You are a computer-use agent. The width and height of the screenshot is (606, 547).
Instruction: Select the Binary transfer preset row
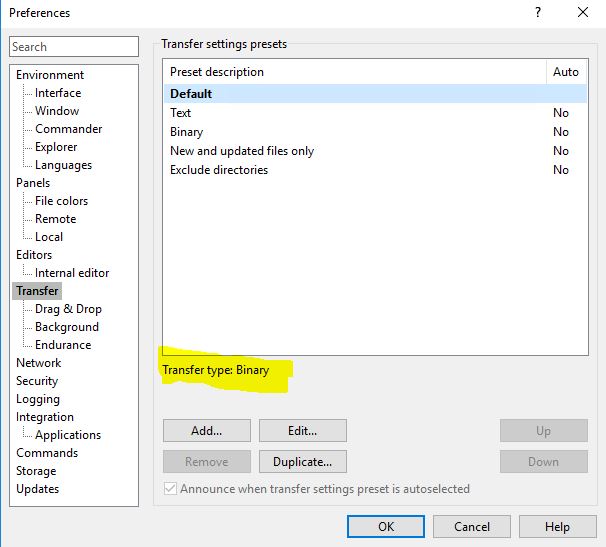(x=187, y=132)
